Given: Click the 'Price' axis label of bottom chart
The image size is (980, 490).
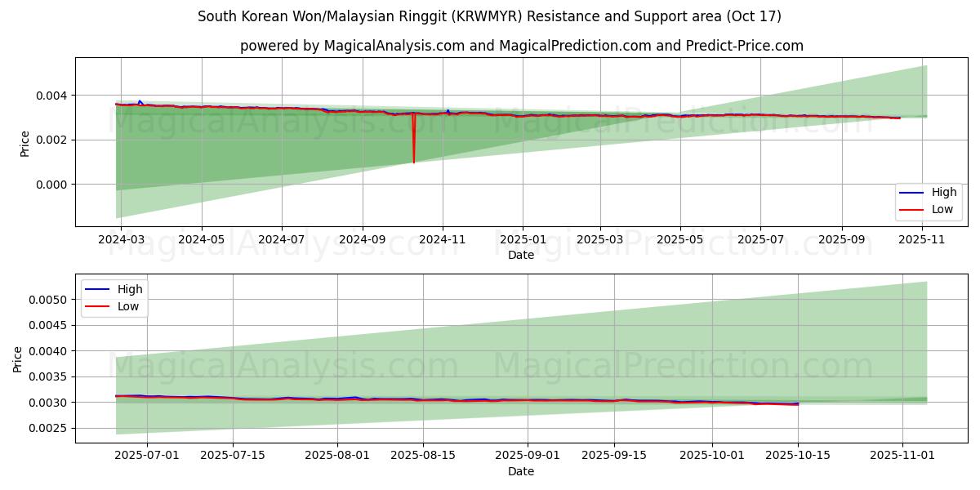Looking at the screenshot, I should 18,359.
